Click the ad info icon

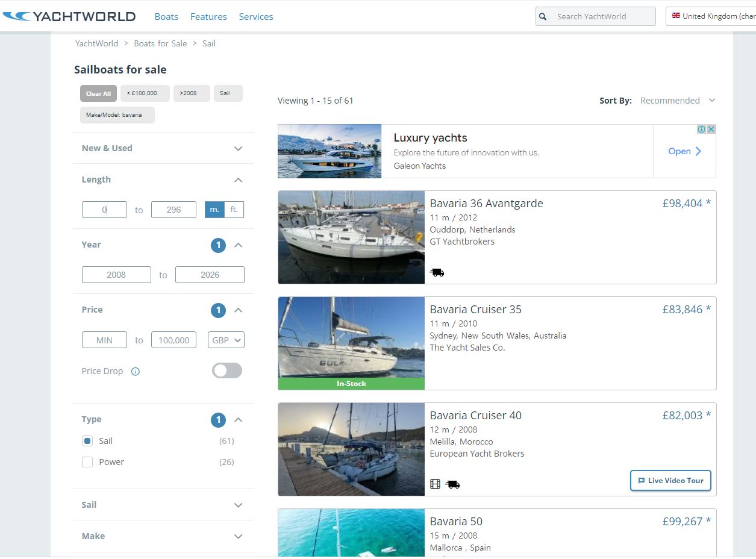[x=701, y=130]
